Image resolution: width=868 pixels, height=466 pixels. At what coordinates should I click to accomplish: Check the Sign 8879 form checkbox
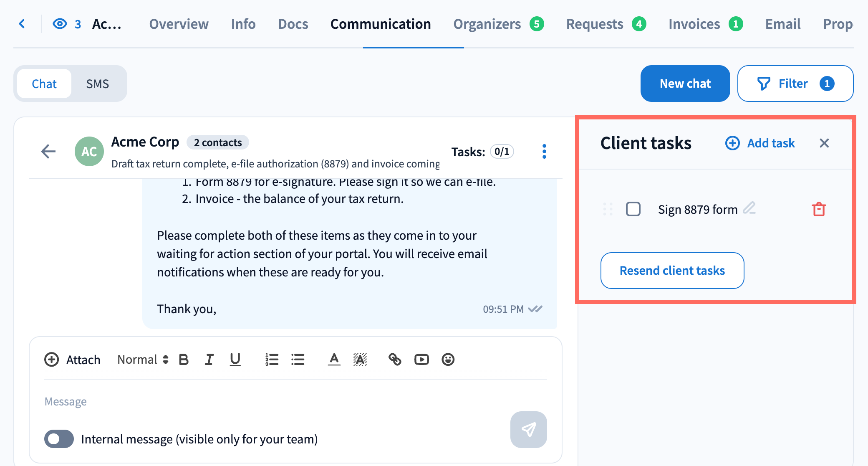pos(633,209)
